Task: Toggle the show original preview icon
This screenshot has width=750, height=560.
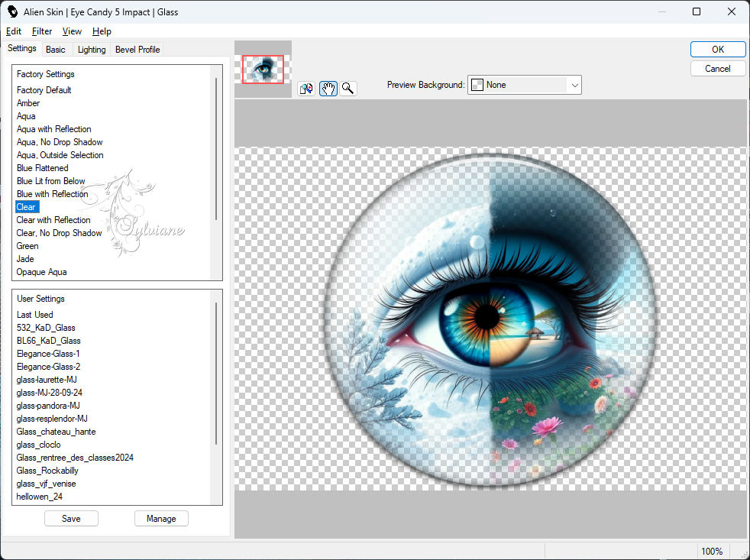Action: coord(306,89)
